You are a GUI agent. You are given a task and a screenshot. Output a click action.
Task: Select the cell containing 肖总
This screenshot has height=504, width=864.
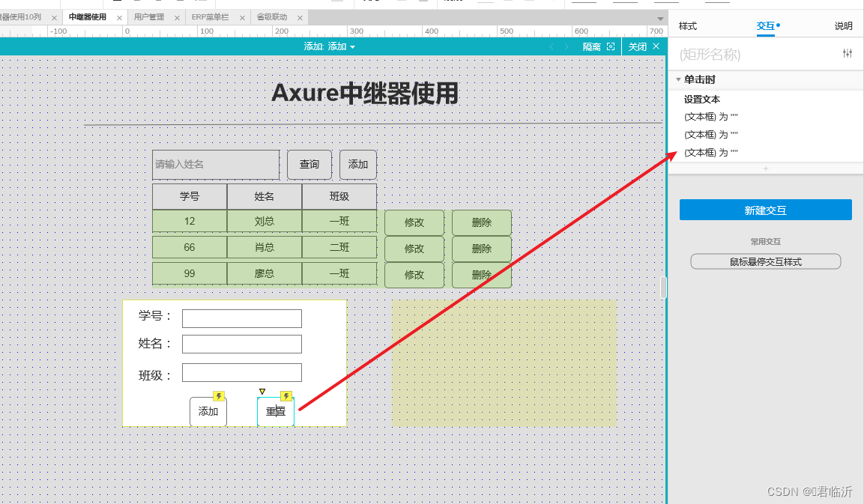click(x=264, y=247)
